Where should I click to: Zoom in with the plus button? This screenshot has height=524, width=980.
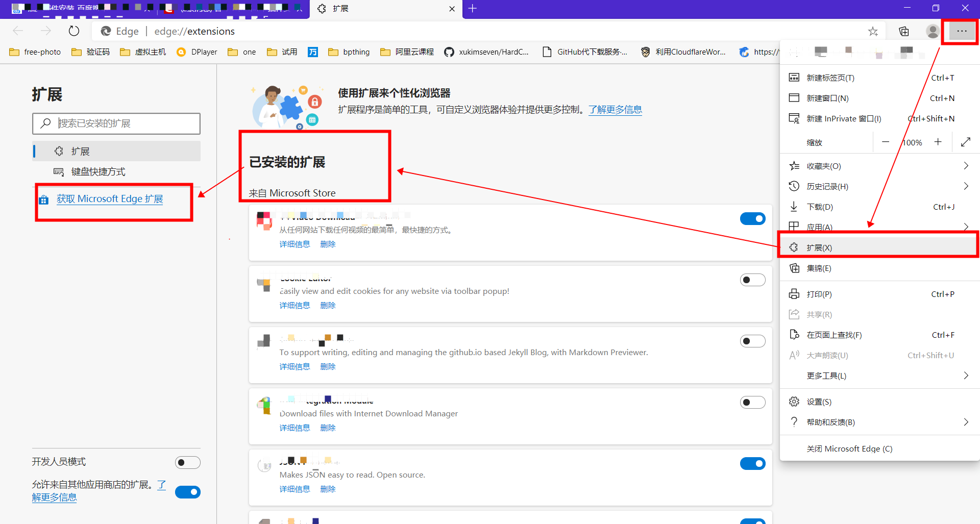tap(938, 142)
